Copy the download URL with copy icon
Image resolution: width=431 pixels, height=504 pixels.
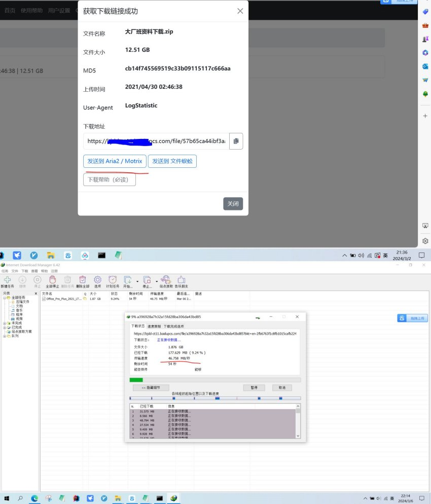pos(236,141)
